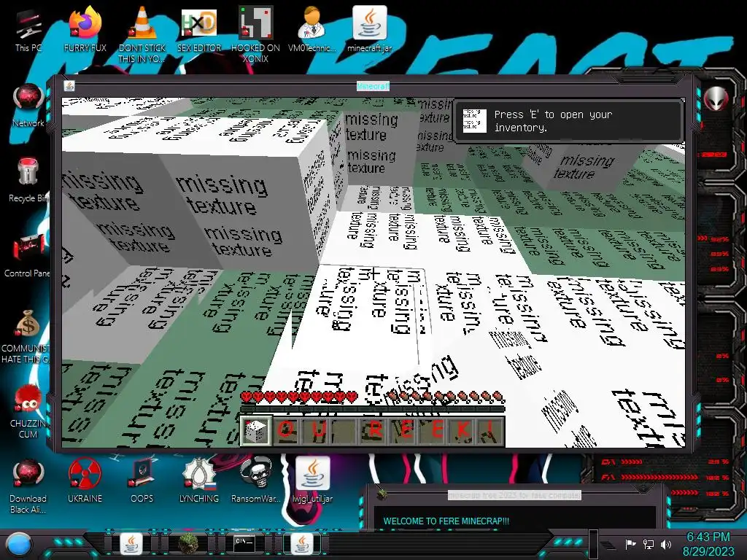The height and width of the screenshot is (560, 747).
Task: Open the VM0Technic doctor icon
Action: coord(312,30)
